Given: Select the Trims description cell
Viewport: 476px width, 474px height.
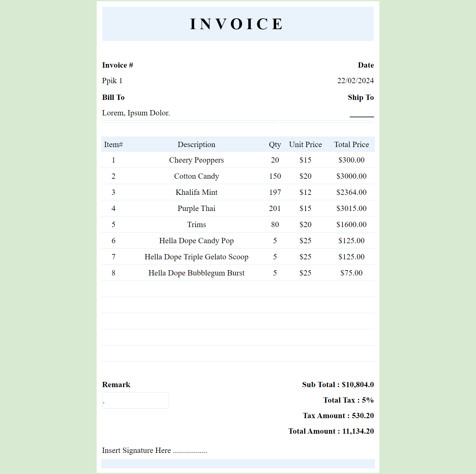Looking at the screenshot, I should [x=196, y=225].
